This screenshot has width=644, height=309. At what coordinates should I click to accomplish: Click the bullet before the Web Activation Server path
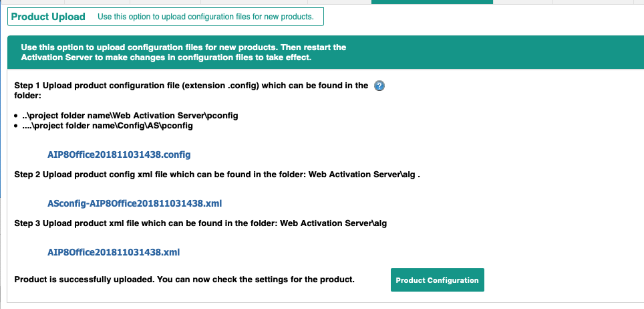coord(16,116)
